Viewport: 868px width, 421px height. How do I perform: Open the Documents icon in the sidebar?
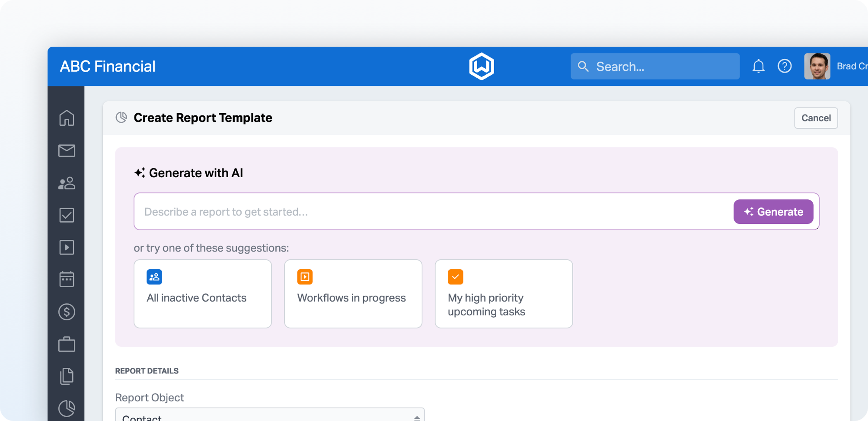66,376
